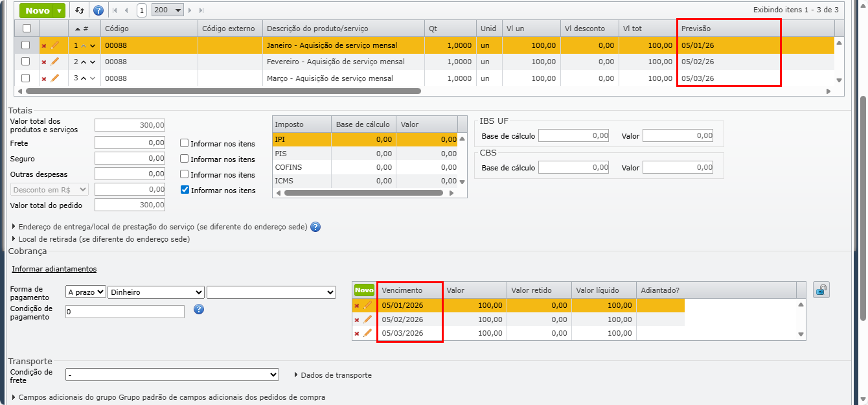Click the Condição de pagamento input field
The width and height of the screenshot is (868, 405).
tap(125, 312)
